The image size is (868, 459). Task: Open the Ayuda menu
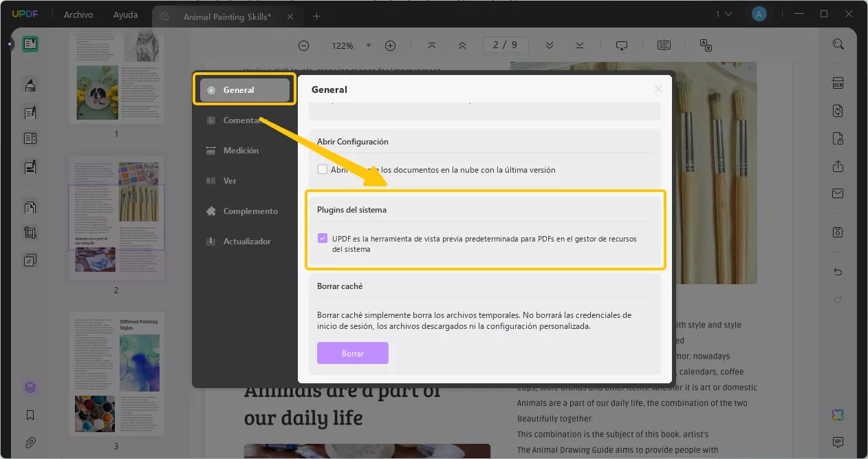tap(126, 14)
